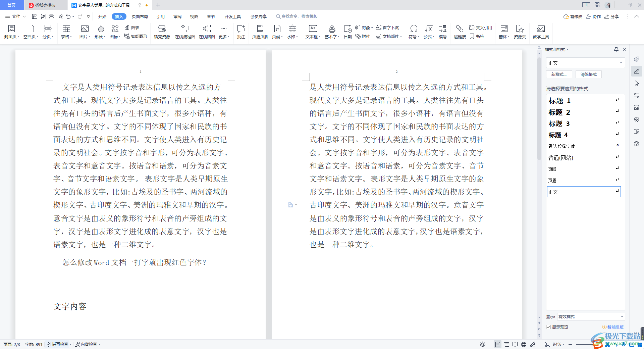Open online flowchart (在线流程图)
Screen dimensions: 644x349
(185, 32)
